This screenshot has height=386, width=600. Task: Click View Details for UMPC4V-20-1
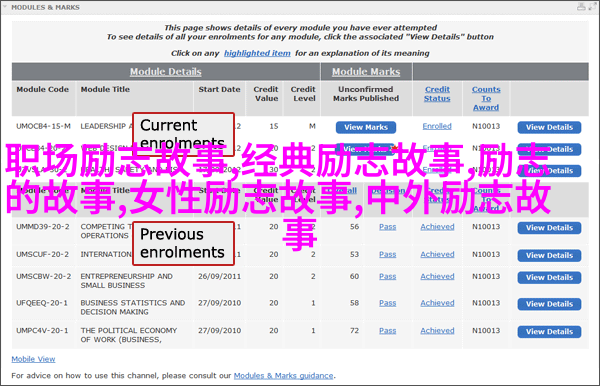(x=549, y=332)
